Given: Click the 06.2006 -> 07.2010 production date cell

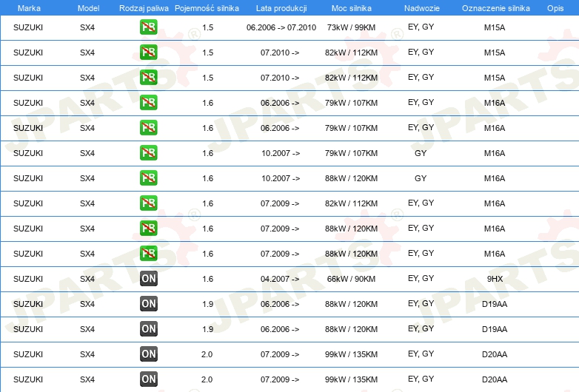Looking at the screenshot, I should point(281,27).
